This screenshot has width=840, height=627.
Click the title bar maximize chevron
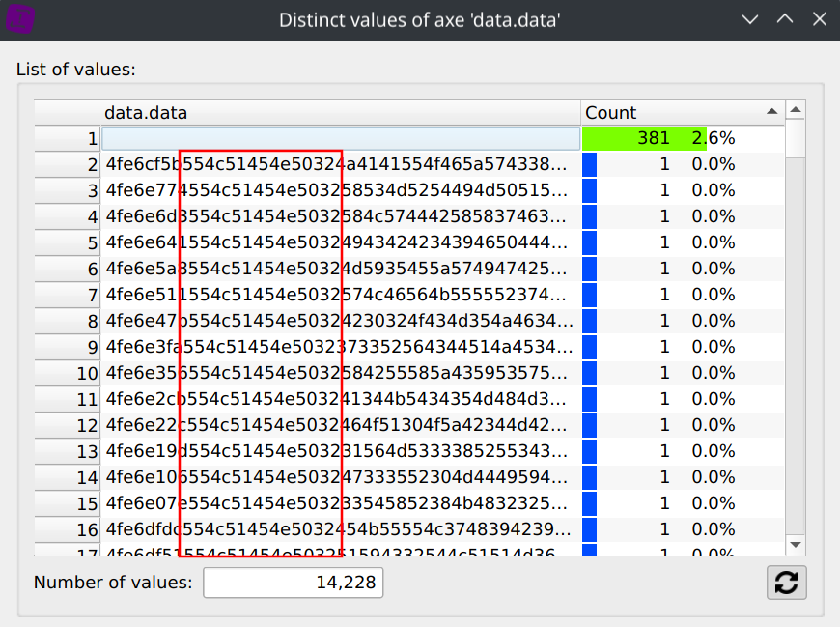point(785,19)
